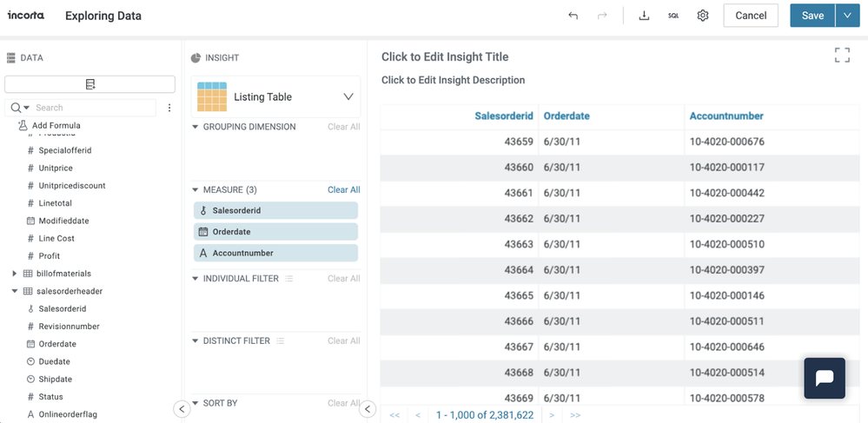Collapse the insight panel with arrow
This screenshot has width=868, height=423.
(368, 409)
